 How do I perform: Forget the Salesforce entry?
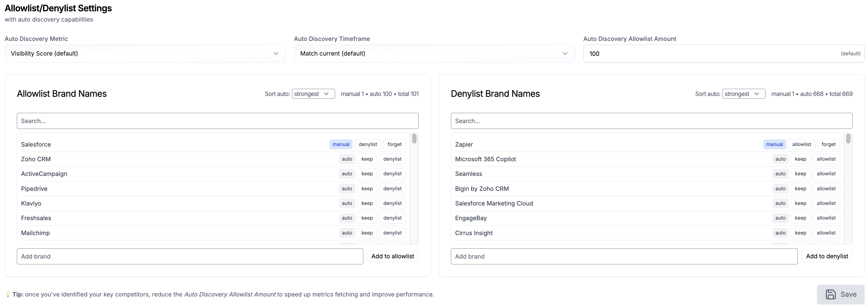394,144
